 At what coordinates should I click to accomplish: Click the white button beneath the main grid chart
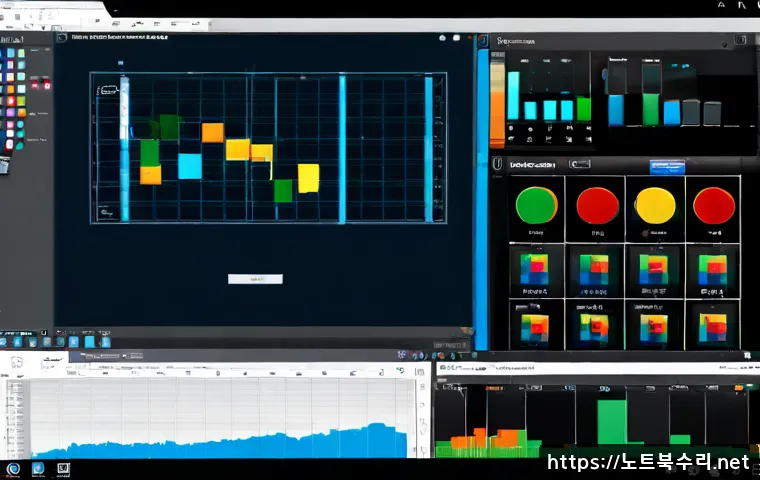click(x=255, y=279)
